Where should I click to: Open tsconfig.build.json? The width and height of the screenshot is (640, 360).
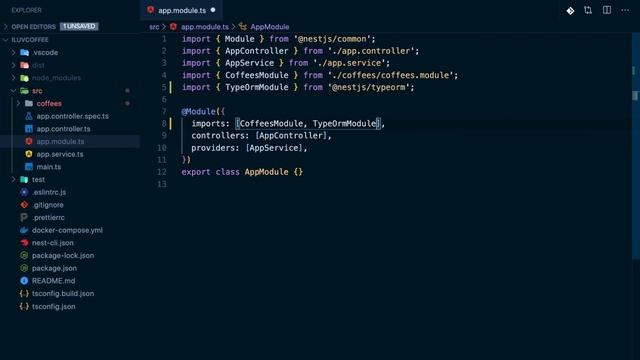point(63,293)
